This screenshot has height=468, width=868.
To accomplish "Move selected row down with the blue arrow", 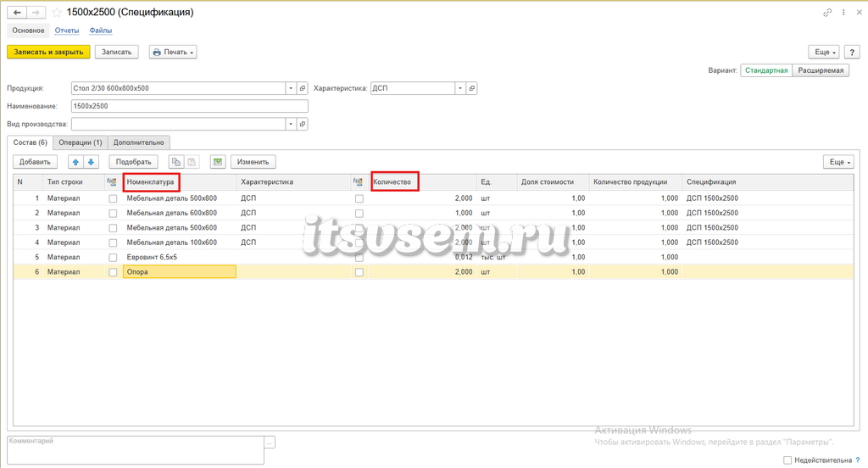I will (x=91, y=162).
